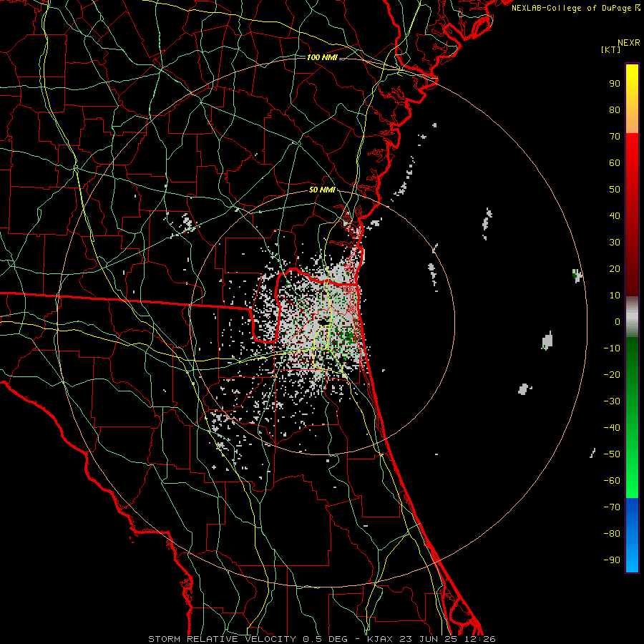Click the -50 value on velocity scale
The width and height of the screenshot is (644, 644).
pos(612,454)
